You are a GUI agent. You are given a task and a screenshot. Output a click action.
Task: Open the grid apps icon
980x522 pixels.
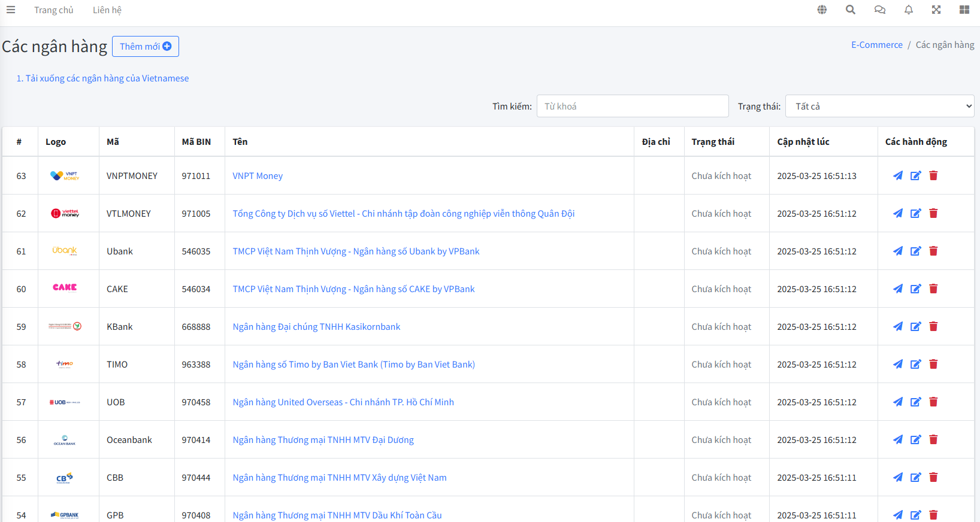964,10
